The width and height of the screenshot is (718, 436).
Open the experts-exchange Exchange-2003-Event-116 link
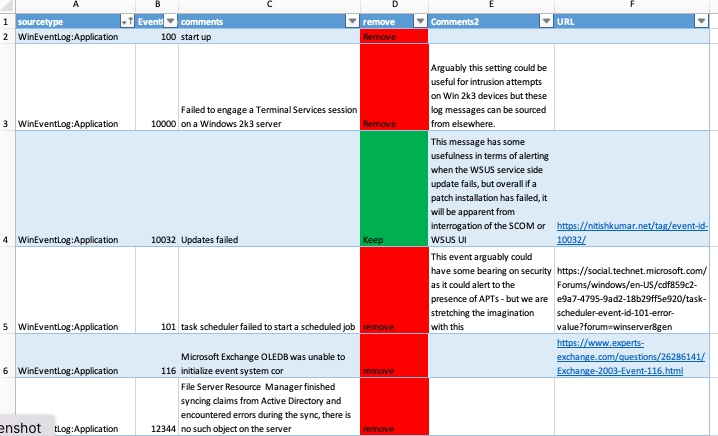coord(631,357)
